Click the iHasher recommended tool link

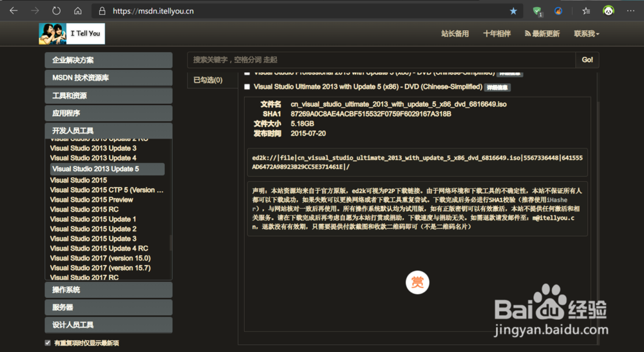556,200
